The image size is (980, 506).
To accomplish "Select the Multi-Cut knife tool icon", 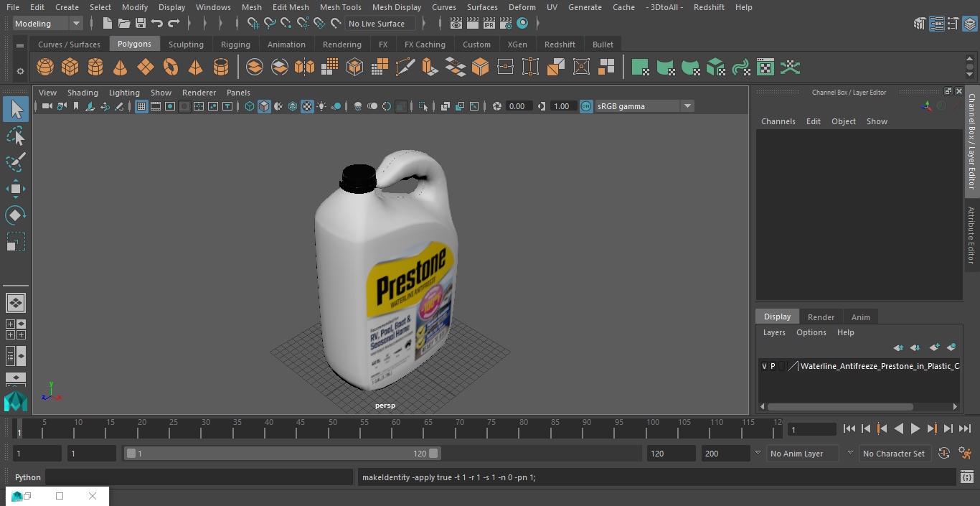I will 405,67.
